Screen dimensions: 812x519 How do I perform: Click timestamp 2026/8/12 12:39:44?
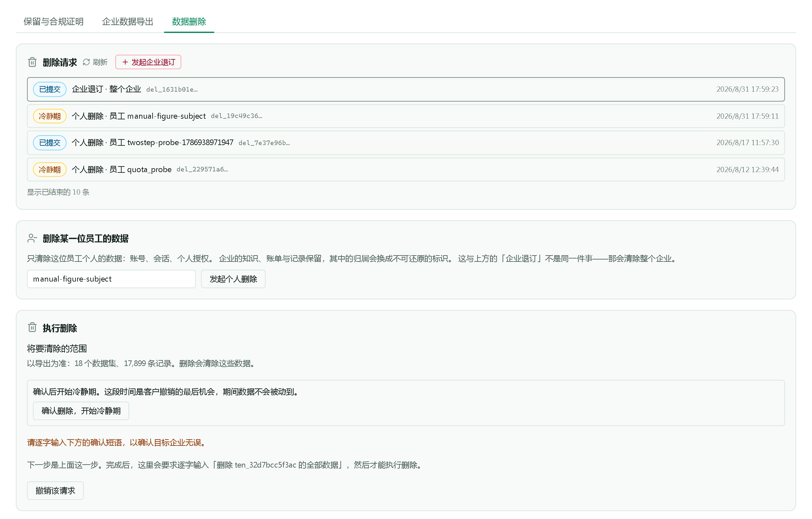pyautogui.click(x=747, y=169)
